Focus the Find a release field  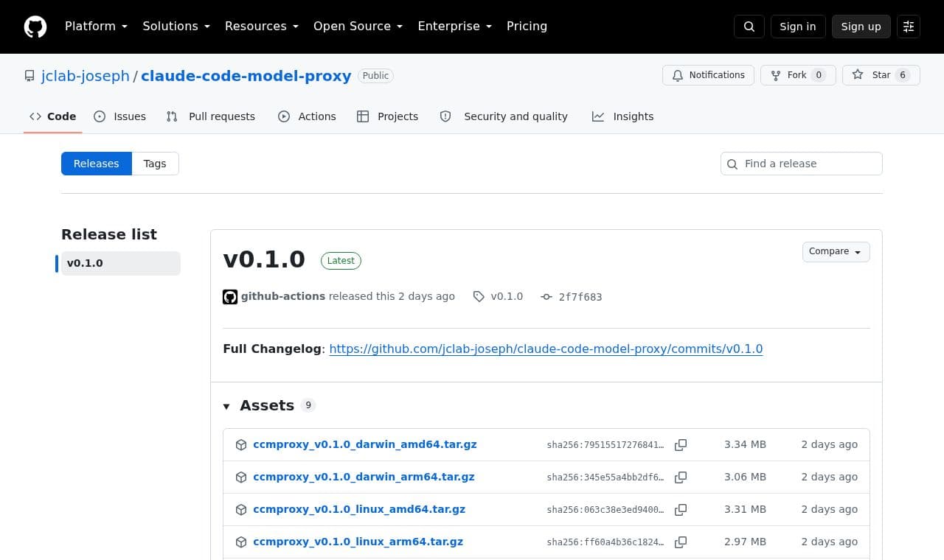pos(802,164)
